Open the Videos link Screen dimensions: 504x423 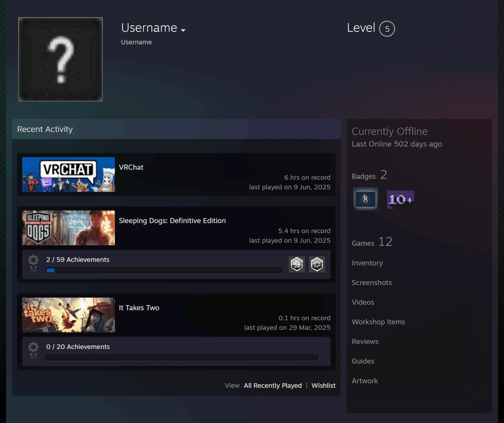pyautogui.click(x=363, y=302)
